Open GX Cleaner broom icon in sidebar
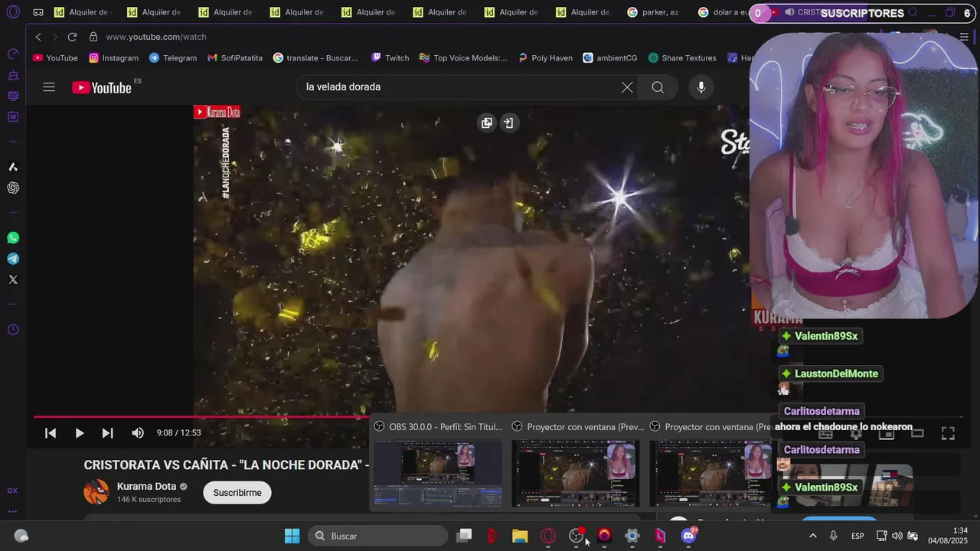The height and width of the screenshot is (551, 980). pyautogui.click(x=13, y=75)
